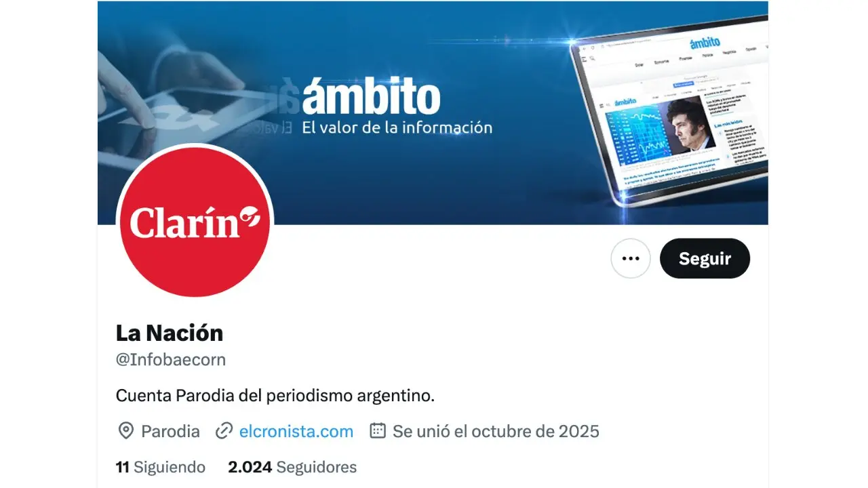Open the blue header banner image
The width and height of the screenshot is (868, 488).
point(433,113)
